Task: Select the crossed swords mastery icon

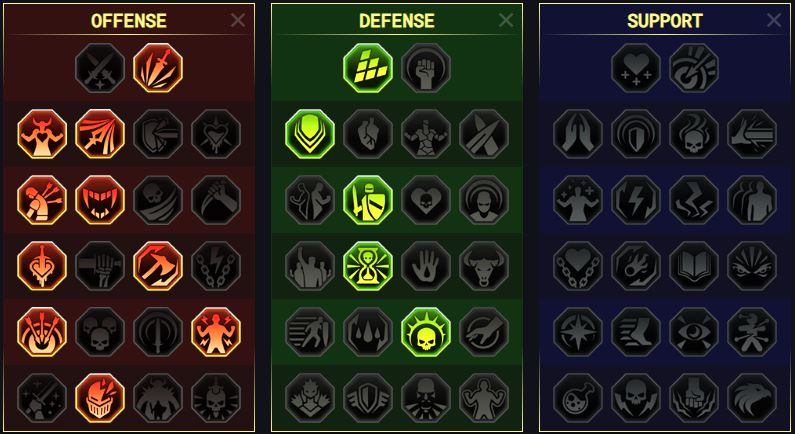Action: 100,68
